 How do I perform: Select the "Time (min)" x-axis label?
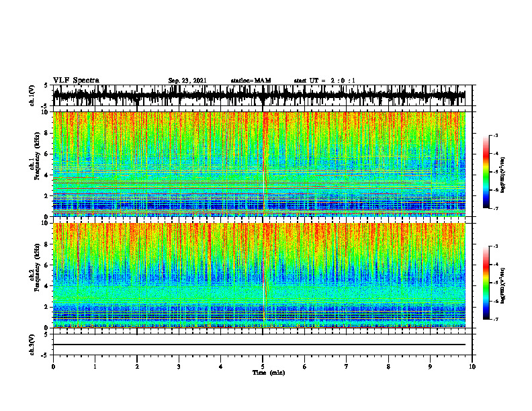tap(269, 373)
